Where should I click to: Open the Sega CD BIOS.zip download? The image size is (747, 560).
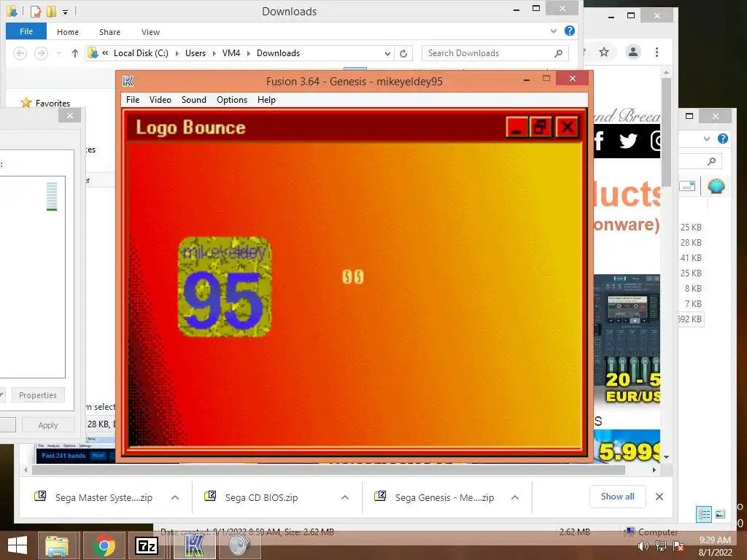262,497
